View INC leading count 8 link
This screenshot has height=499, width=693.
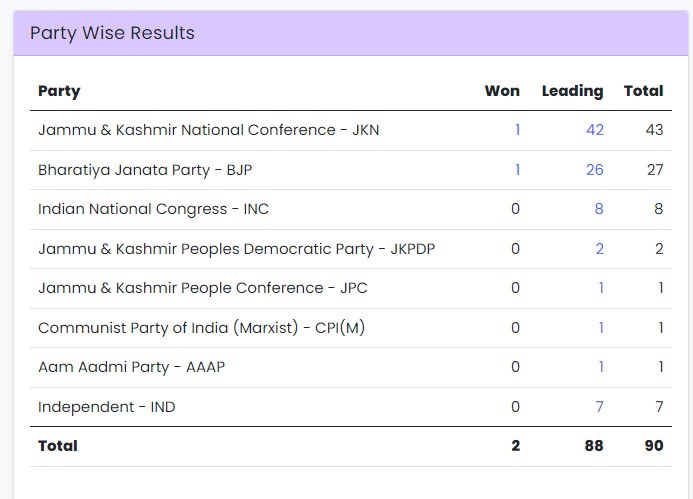click(x=599, y=209)
